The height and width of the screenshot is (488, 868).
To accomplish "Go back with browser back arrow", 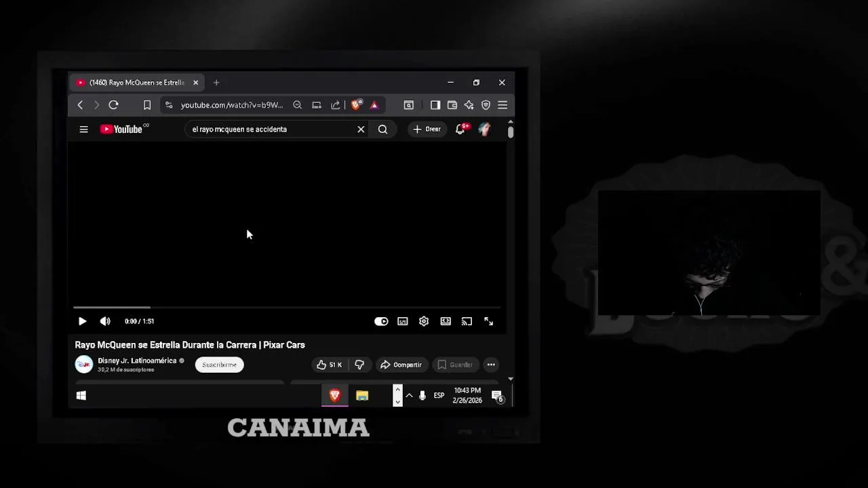I will click(80, 105).
